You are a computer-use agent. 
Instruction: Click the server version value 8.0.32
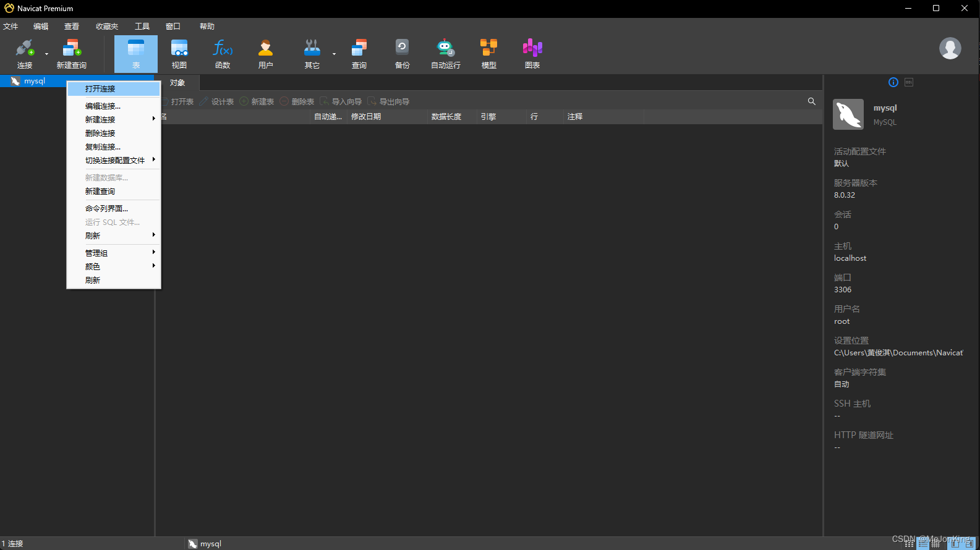[x=845, y=195]
